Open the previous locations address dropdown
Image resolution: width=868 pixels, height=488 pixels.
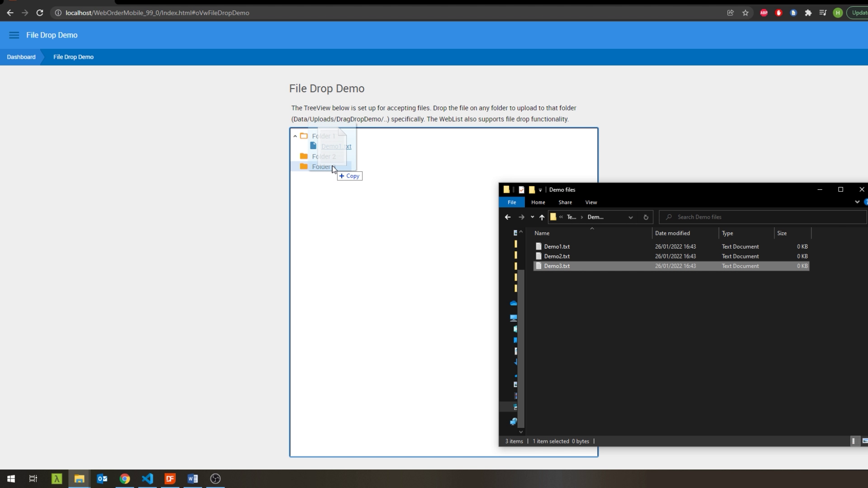[631, 217]
